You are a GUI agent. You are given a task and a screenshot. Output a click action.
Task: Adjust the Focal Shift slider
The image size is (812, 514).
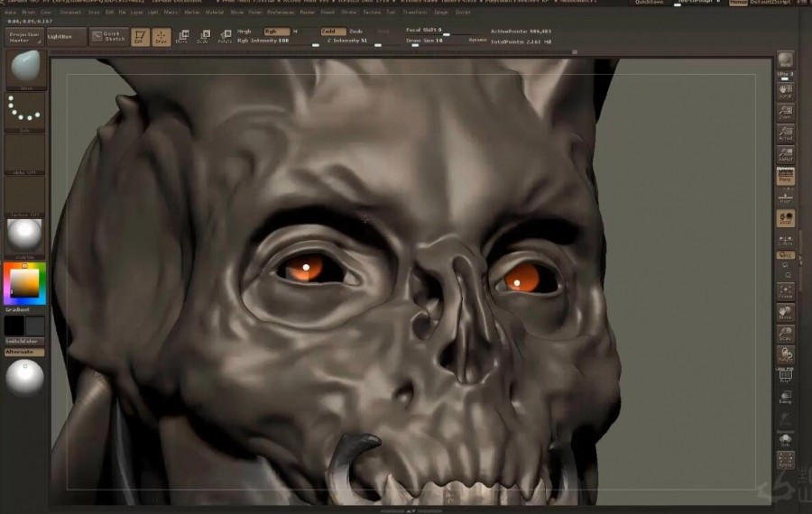tap(446, 31)
